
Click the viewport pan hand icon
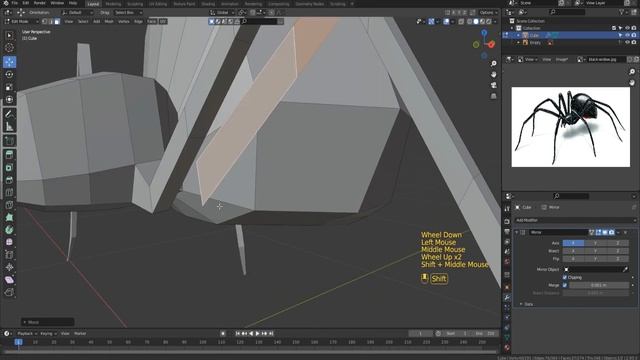tap(493, 75)
